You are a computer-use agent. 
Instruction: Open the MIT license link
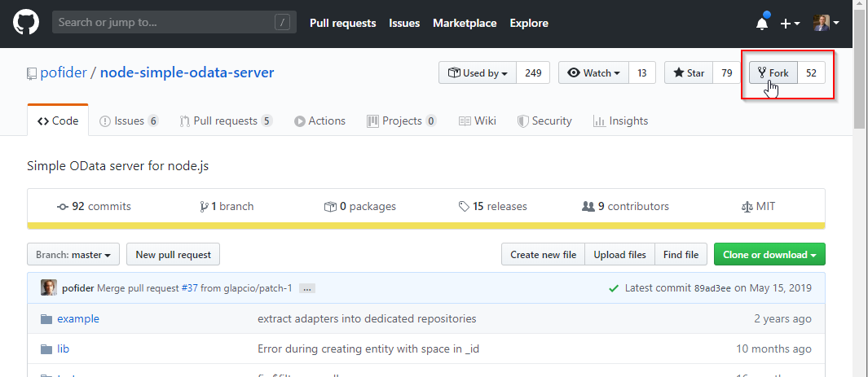(x=758, y=207)
